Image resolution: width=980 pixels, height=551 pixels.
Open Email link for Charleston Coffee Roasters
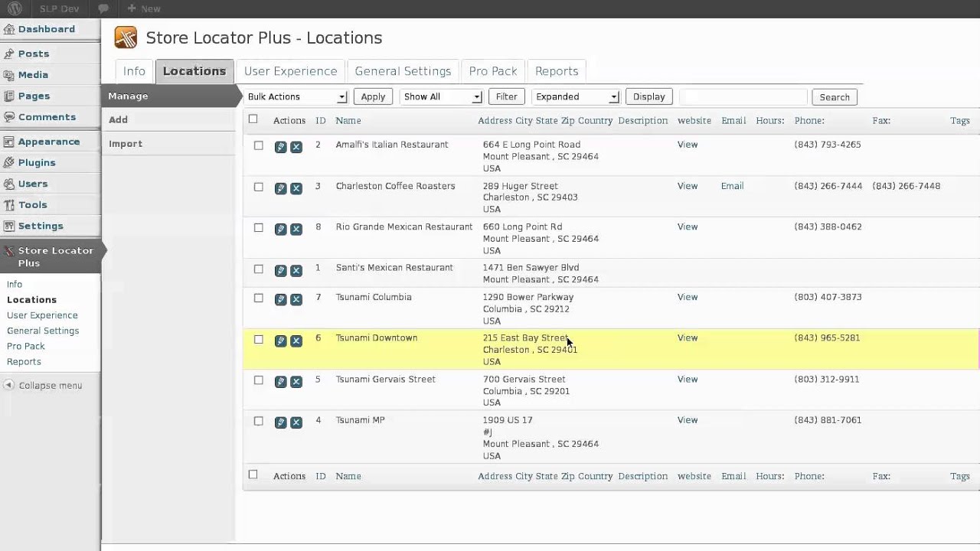point(732,186)
